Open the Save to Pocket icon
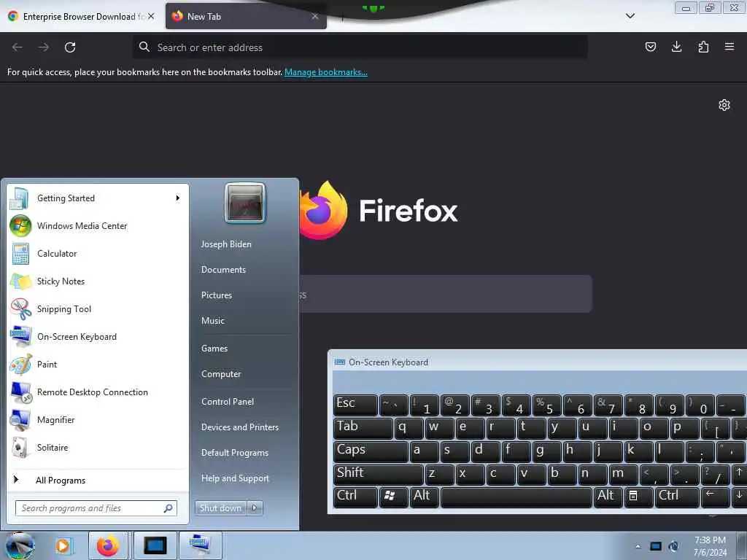 click(x=650, y=47)
